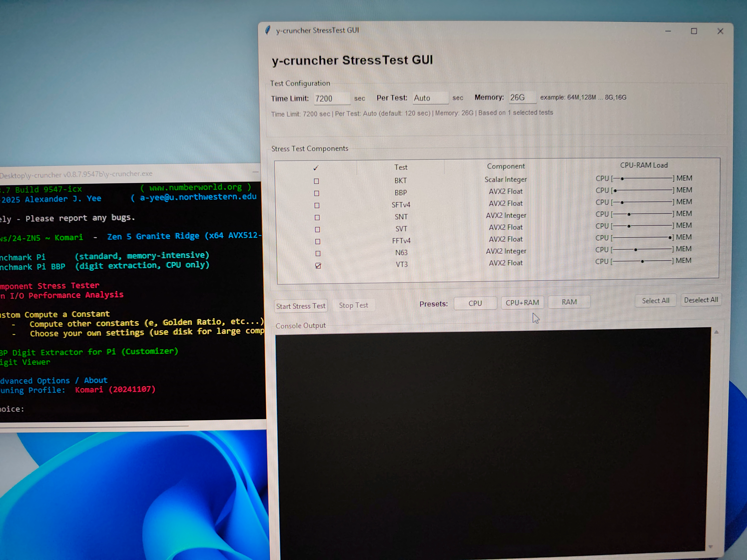This screenshot has width=747, height=560.
Task: Enable the FFTv4 test checkbox
Action: pyautogui.click(x=317, y=241)
